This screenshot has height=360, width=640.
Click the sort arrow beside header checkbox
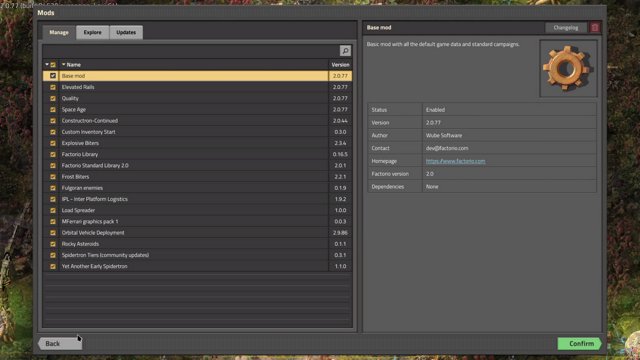tap(47, 64)
